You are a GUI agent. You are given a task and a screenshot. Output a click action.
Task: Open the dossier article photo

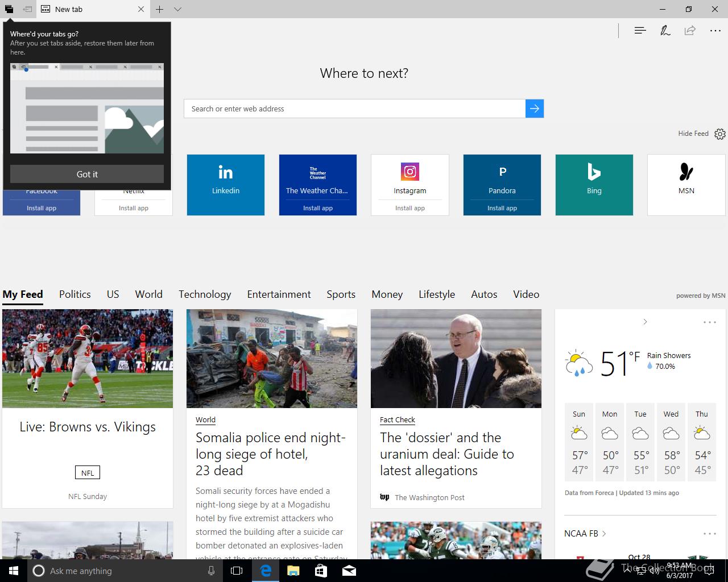(x=456, y=359)
